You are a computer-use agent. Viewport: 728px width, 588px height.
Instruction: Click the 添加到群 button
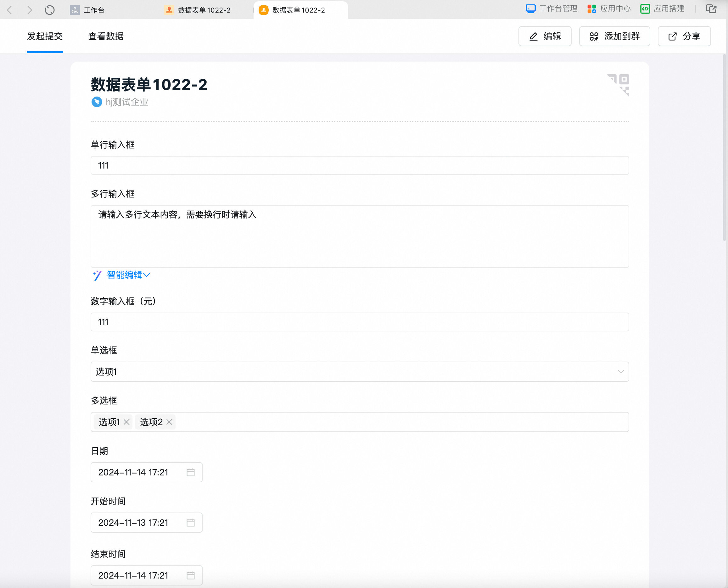pos(614,36)
